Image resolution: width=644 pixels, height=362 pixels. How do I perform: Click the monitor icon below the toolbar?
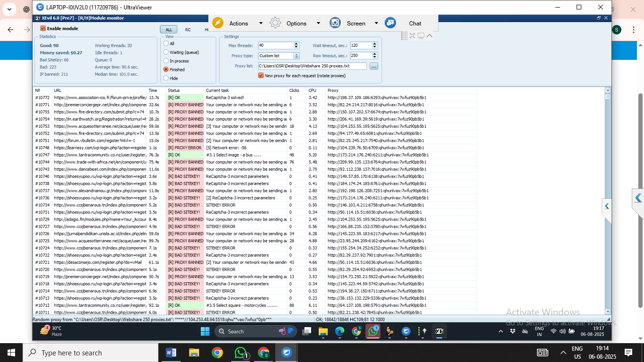click(x=421, y=36)
